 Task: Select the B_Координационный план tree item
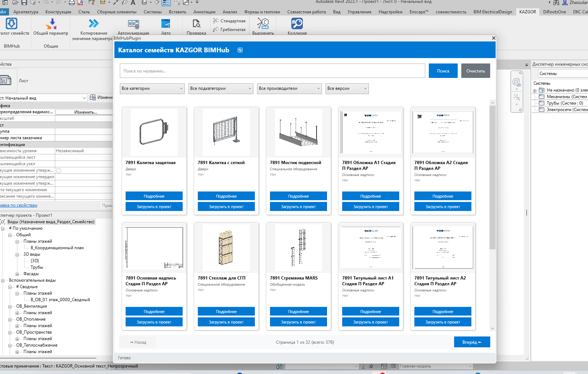click(x=57, y=248)
